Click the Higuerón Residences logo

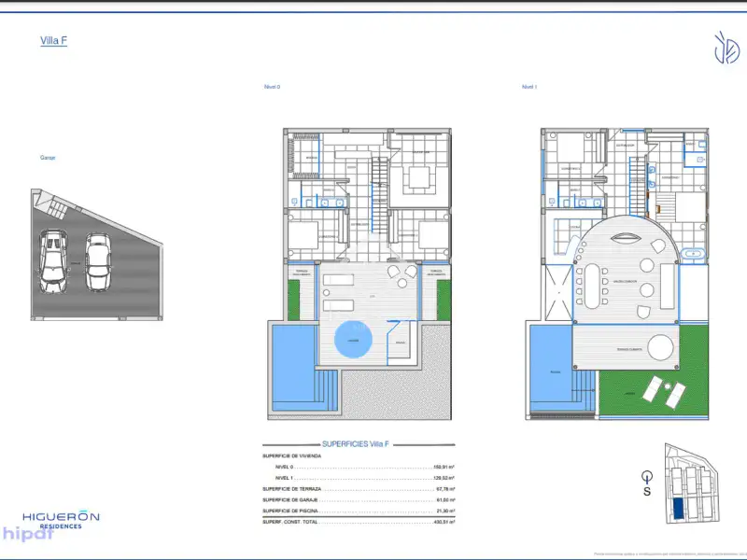pos(61,519)
